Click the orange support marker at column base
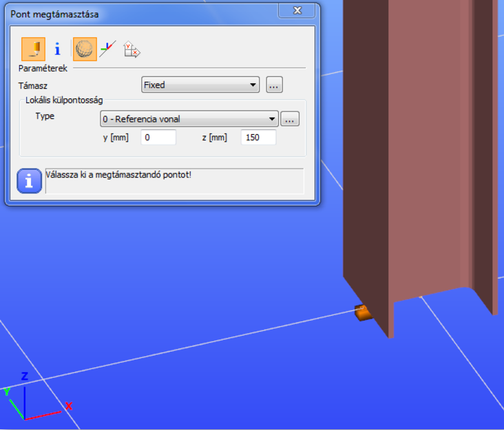The height and width of the screenshot is (430, 504). (364, 313)
